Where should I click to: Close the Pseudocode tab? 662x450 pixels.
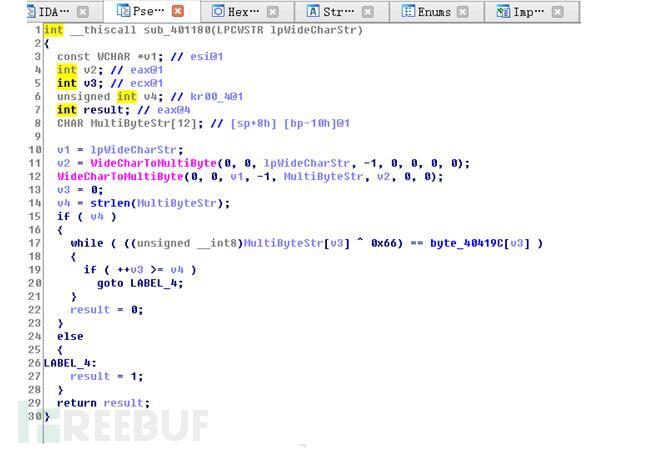click(178, 11)
